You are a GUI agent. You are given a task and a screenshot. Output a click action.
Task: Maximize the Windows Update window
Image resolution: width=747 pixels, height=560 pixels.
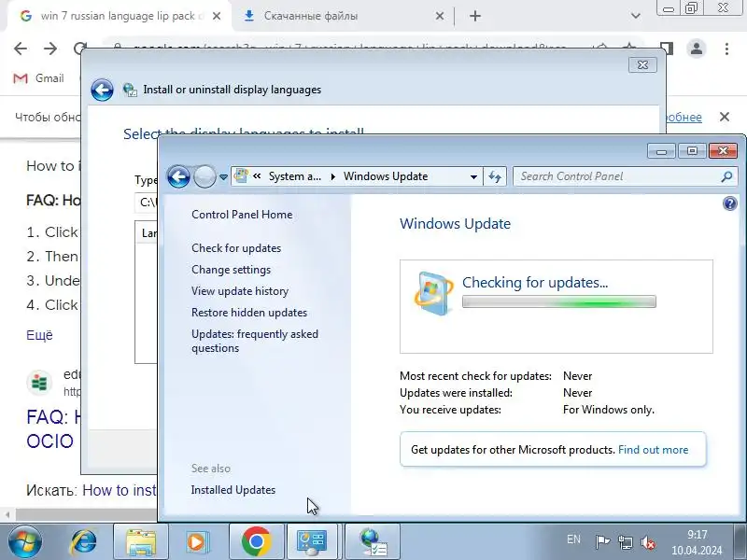pyautogui.click(x=692, y=151)
